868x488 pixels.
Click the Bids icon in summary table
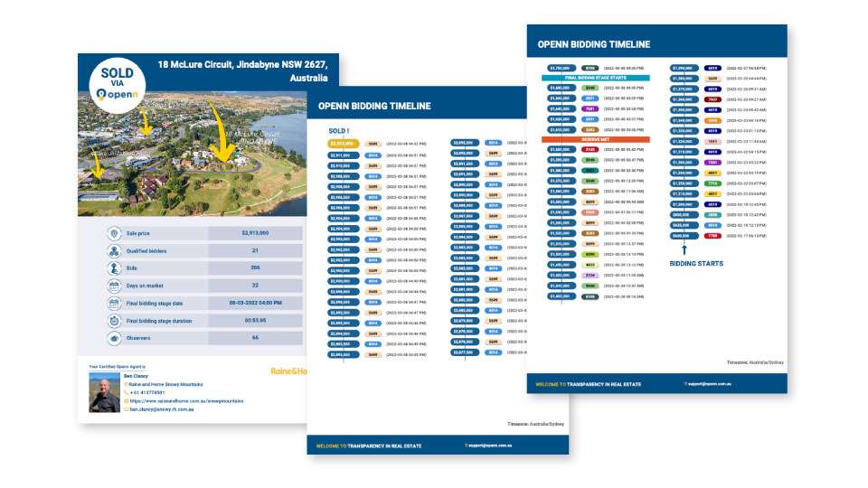(x=114, y=268)
